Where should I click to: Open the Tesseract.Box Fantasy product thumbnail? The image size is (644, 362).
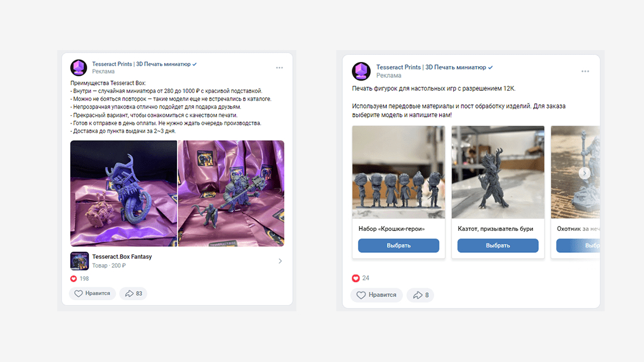click(x=79, y=261)
